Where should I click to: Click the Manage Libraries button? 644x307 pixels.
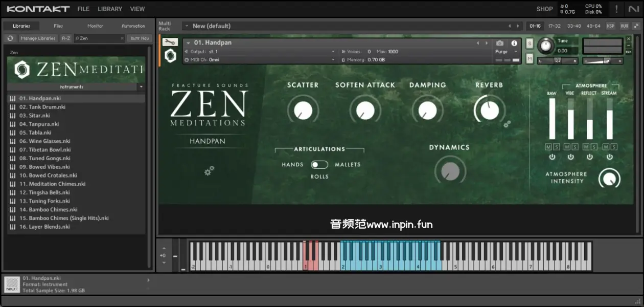coord(38,38)
